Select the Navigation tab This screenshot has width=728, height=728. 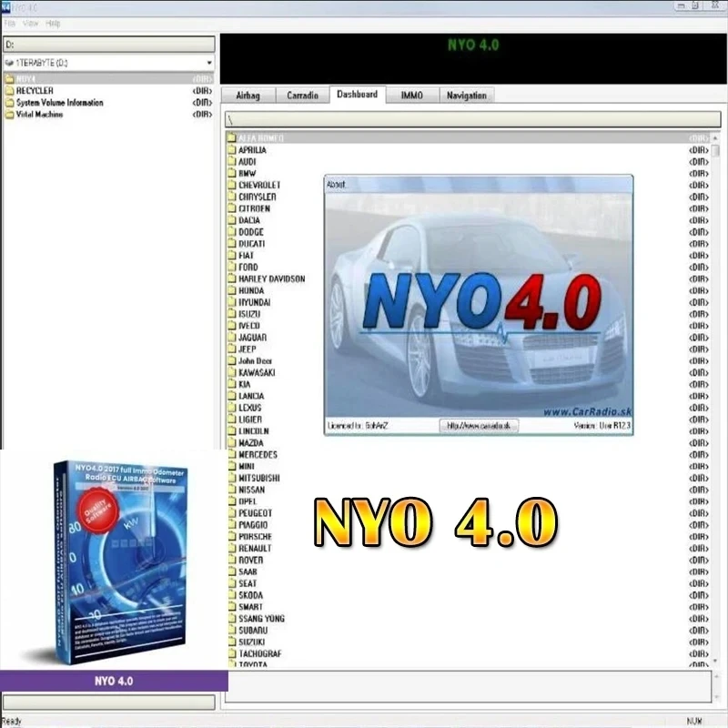pyautogui.click(x=466, y=95)
